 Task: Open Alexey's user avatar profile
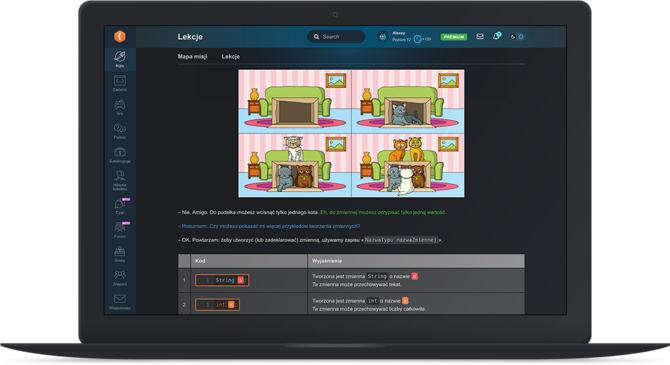point(383,37)
